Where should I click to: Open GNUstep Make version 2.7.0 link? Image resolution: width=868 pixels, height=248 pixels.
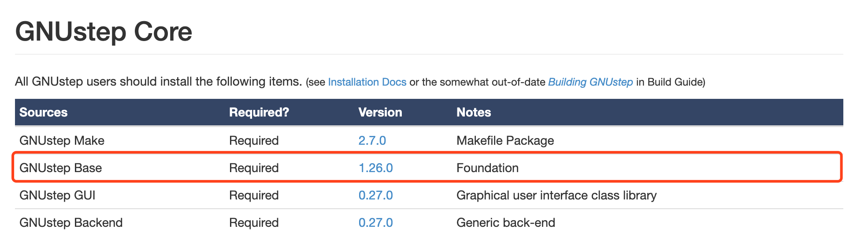[x=372, y=140]
